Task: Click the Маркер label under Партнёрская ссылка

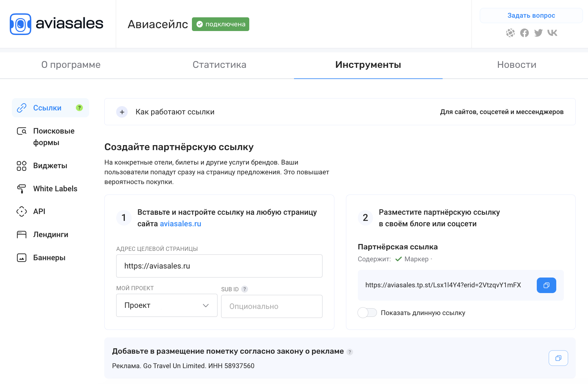Action: 416,259
